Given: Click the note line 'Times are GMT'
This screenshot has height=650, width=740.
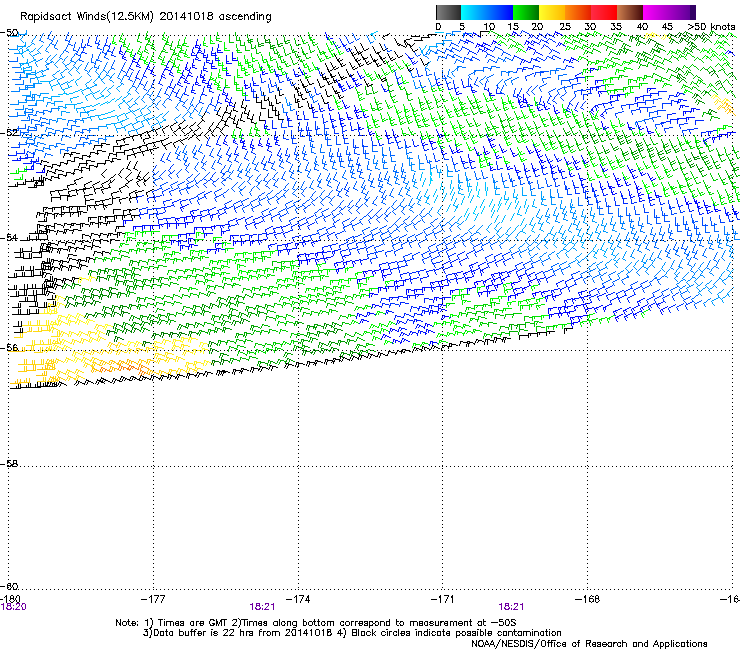Looking at the screenshot, I should point(315,623).
